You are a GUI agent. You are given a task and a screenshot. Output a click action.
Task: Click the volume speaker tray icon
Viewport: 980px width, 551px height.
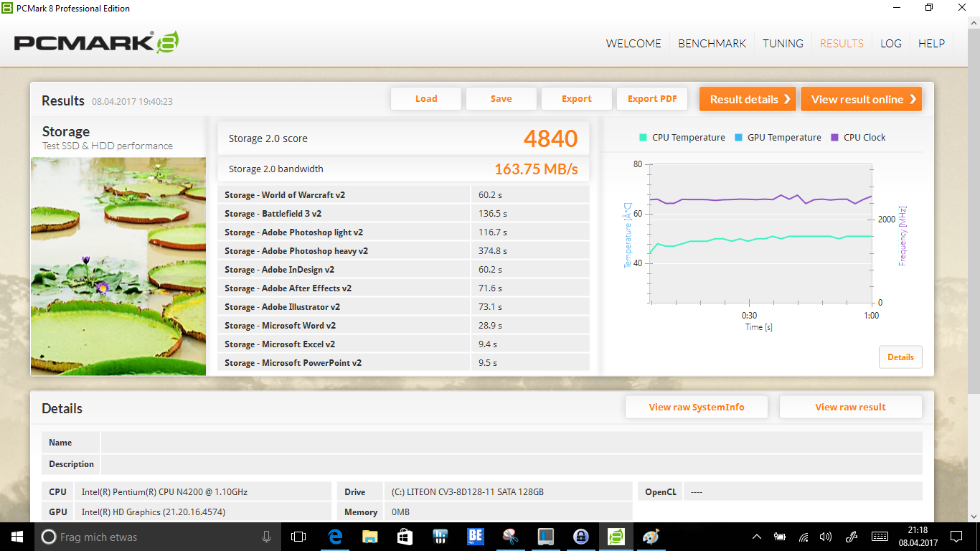(x=826, y=536)
